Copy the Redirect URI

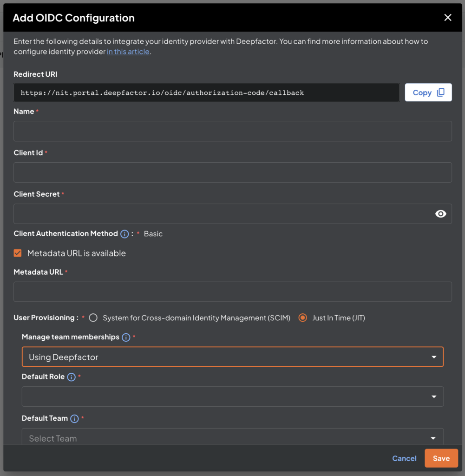pyautogui.click(x=428, y=93)
